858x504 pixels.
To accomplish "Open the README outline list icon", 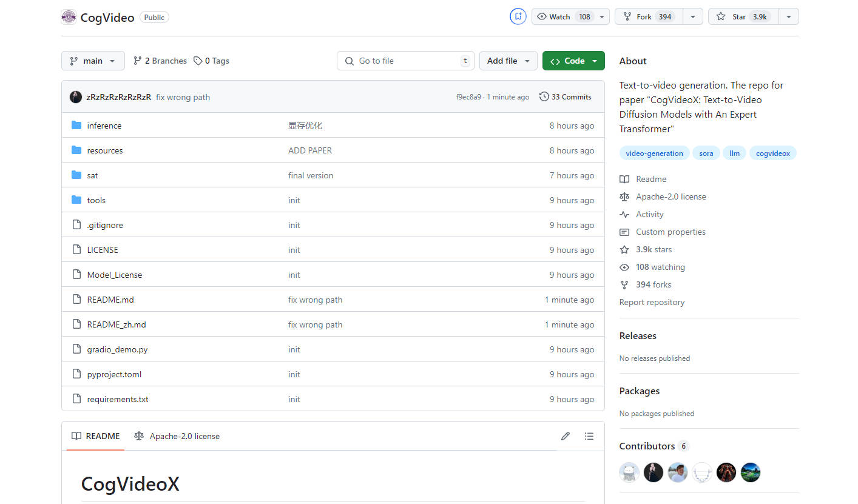I will (x=589, y=436).
